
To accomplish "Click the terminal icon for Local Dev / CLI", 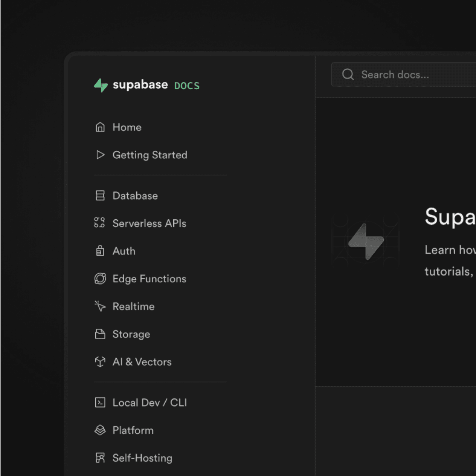I will click(100, 403).
